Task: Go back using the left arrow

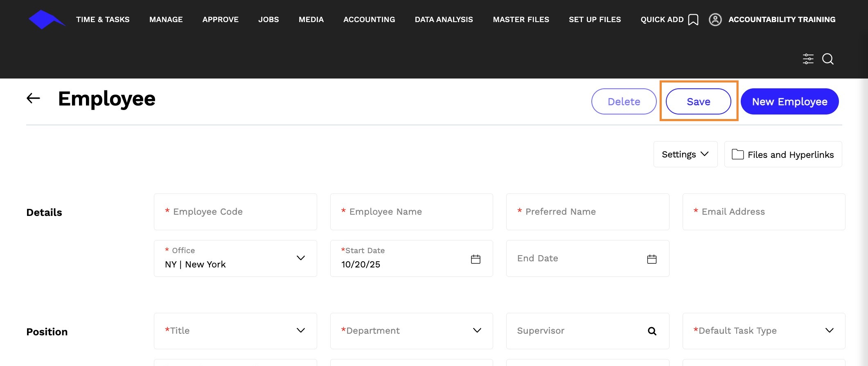Action: point(33,98)
